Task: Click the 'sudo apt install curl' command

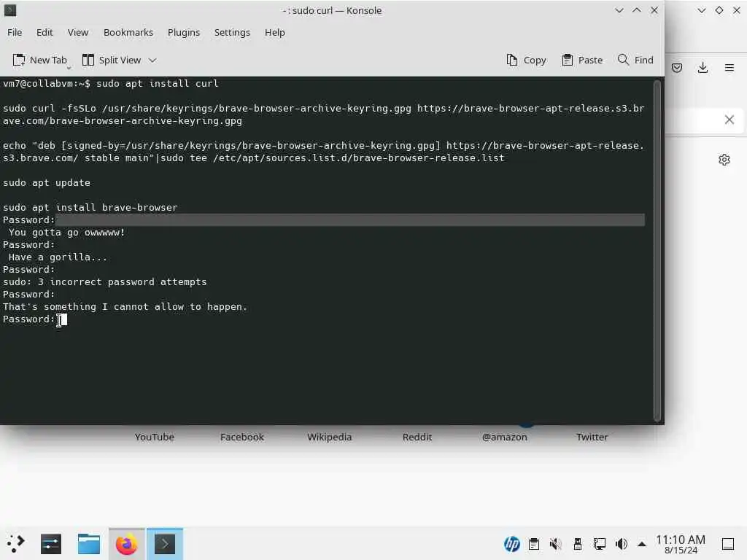Action: tap(158, 83)
